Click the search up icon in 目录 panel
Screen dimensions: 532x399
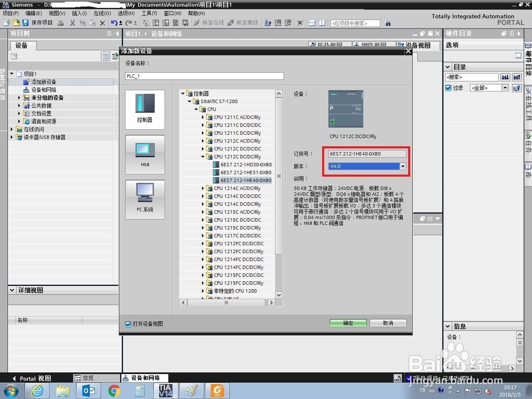[517, 77]
